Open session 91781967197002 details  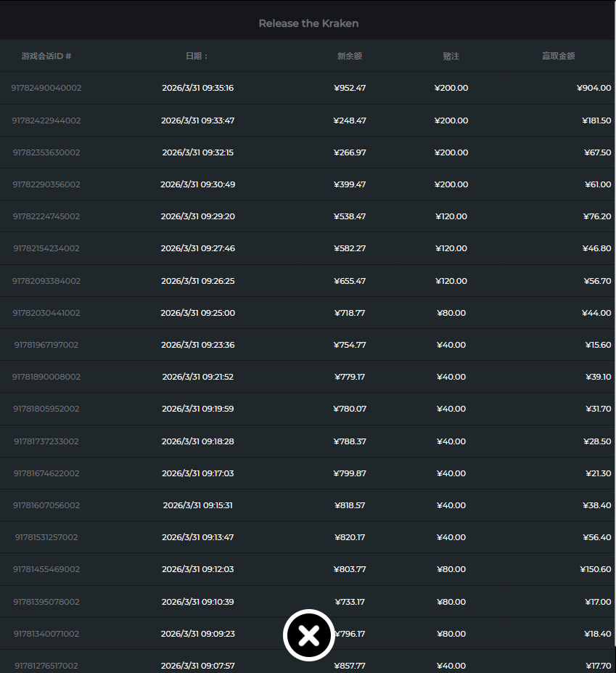pos(46,345)
